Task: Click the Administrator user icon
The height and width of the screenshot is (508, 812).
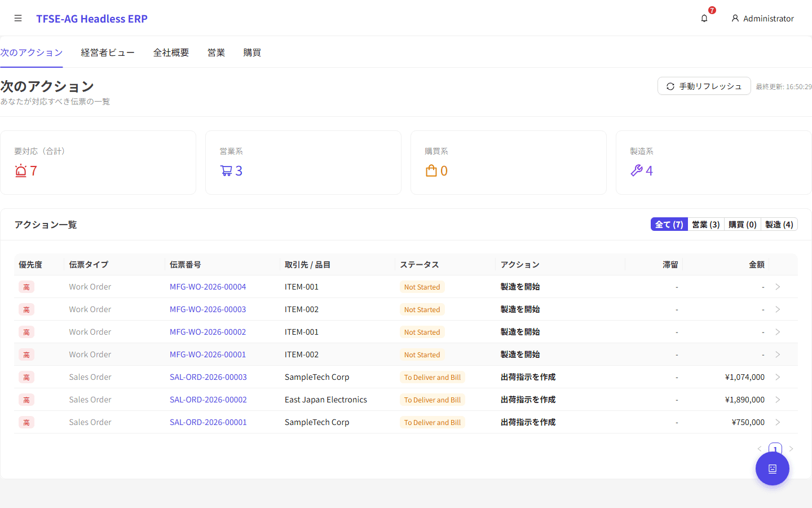Action: (735, 19)
